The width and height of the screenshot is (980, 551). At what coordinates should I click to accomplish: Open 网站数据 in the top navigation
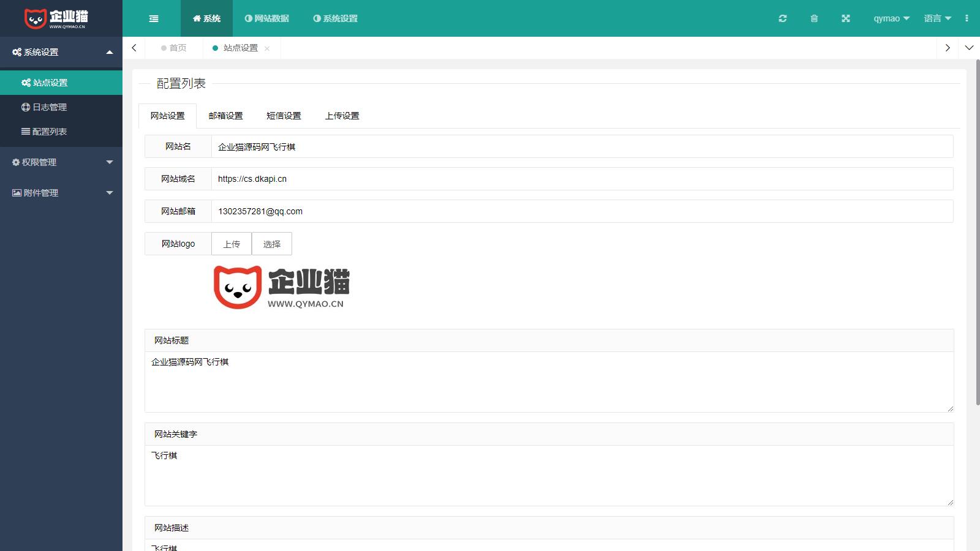pyautogui.click(x=267, y=18)
